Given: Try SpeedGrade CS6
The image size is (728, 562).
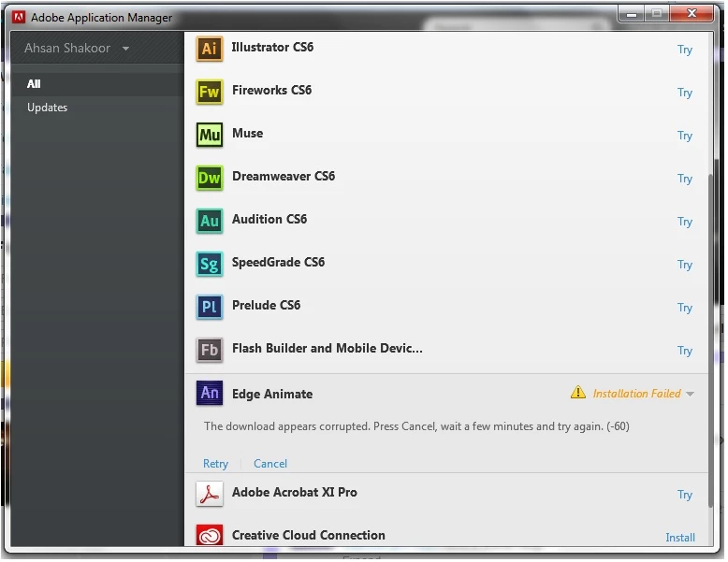Looking at the screenshot, I should click(685, 265).
